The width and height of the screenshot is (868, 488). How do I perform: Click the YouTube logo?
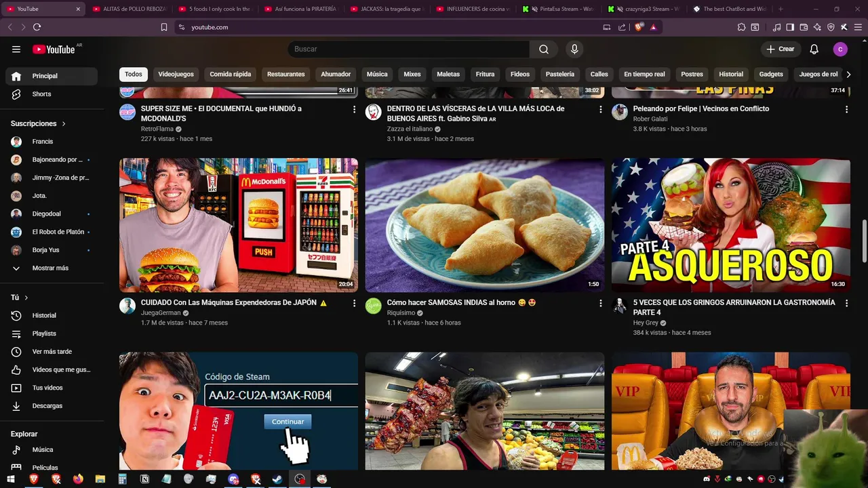54,49
